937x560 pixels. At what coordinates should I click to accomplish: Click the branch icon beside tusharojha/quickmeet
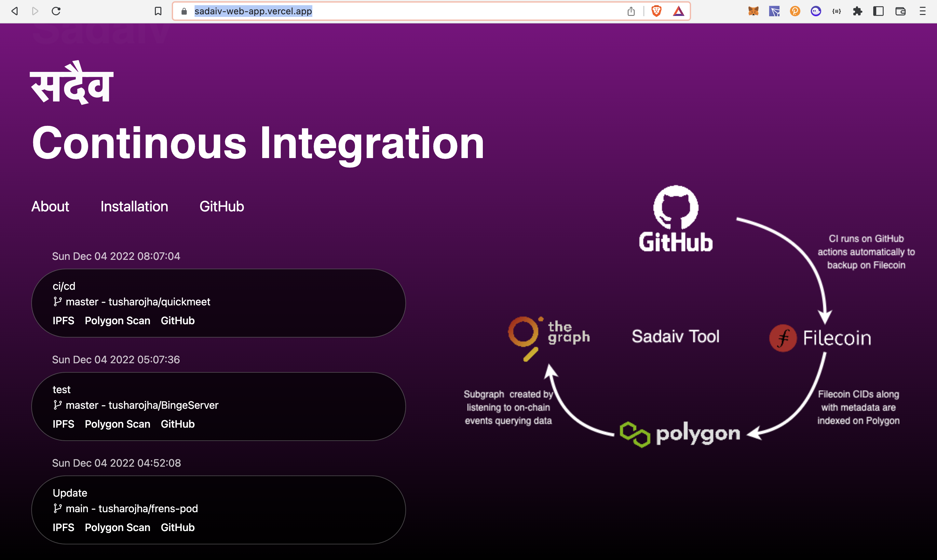pyautogui.click(x=57, y=301)
